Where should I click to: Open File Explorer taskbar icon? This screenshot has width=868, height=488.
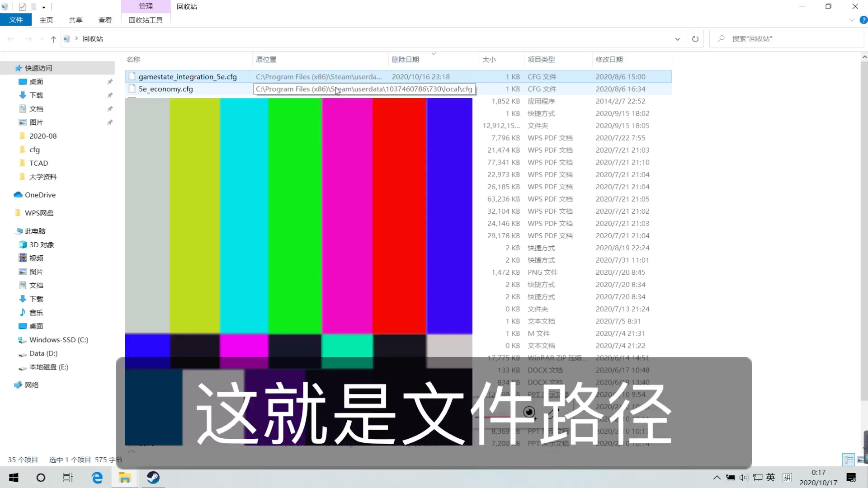tap(125, 478)
